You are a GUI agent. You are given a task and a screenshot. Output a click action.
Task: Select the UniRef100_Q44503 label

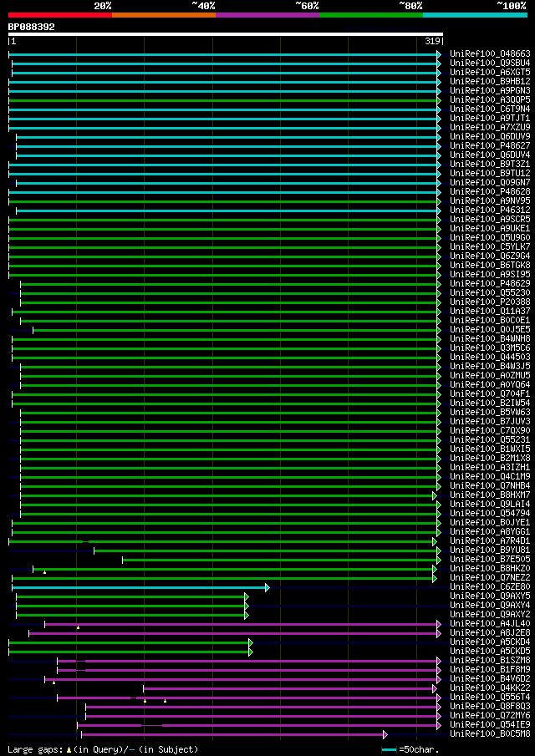coord(490,358)
